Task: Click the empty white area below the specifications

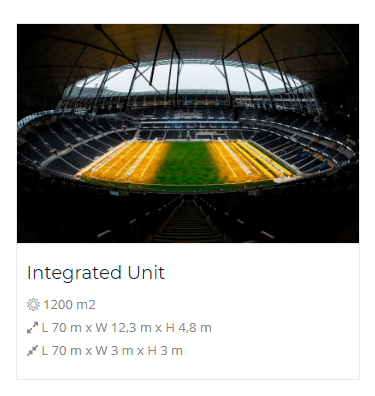Action: 188,368
